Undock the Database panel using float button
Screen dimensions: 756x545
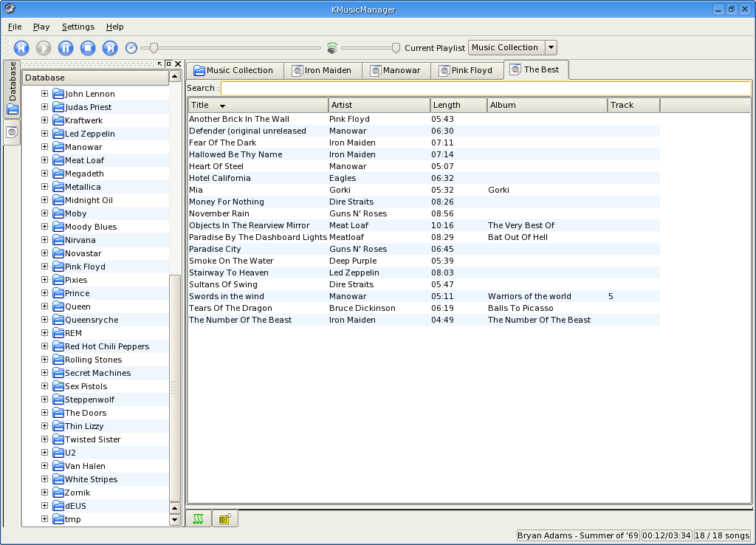(168, 64)
